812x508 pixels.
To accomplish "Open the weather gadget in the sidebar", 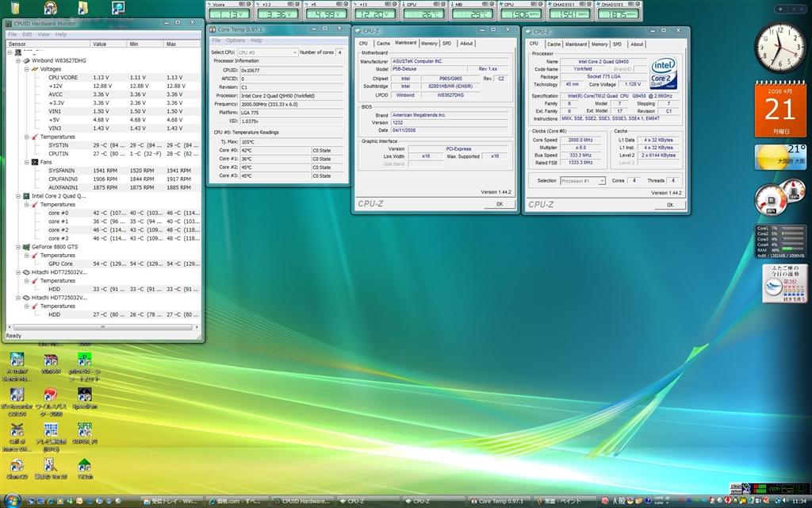I will (780, 158).
